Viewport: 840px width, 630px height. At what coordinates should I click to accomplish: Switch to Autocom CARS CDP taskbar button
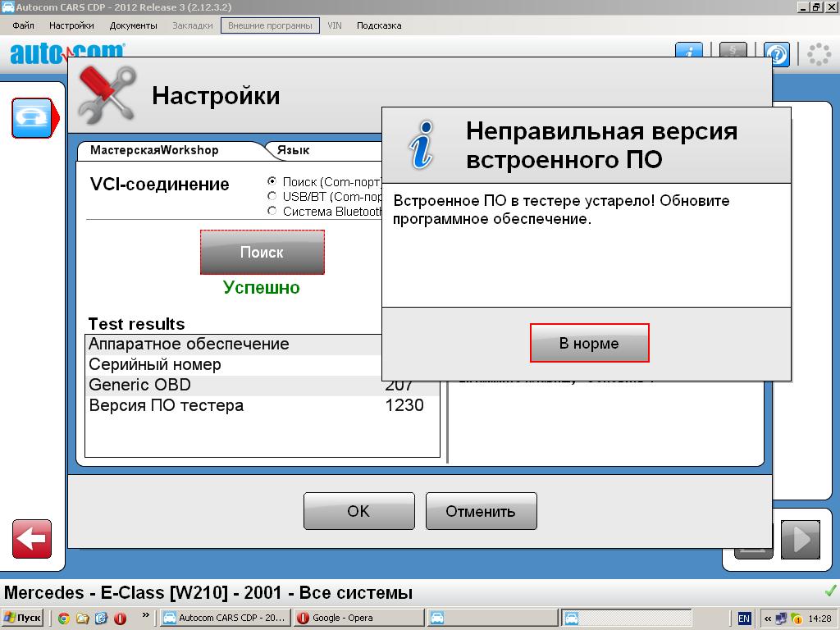pos(225,618)
